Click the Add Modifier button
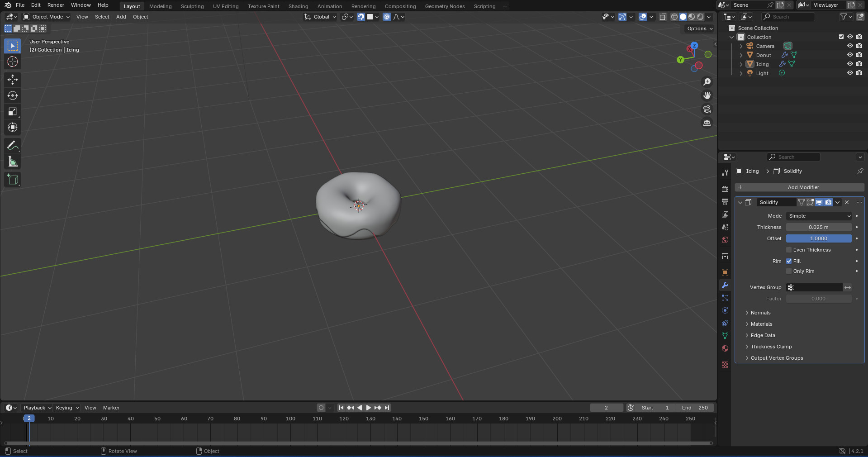 (x=799, y=187)
